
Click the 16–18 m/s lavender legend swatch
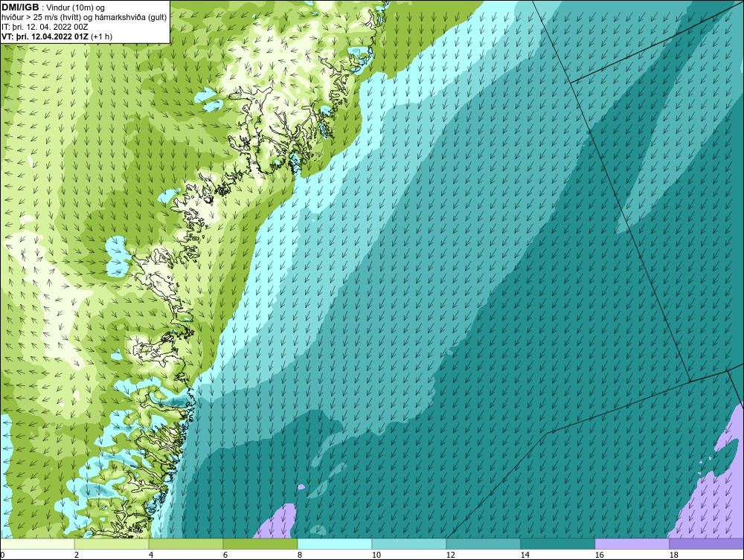(x=632, y=544)
